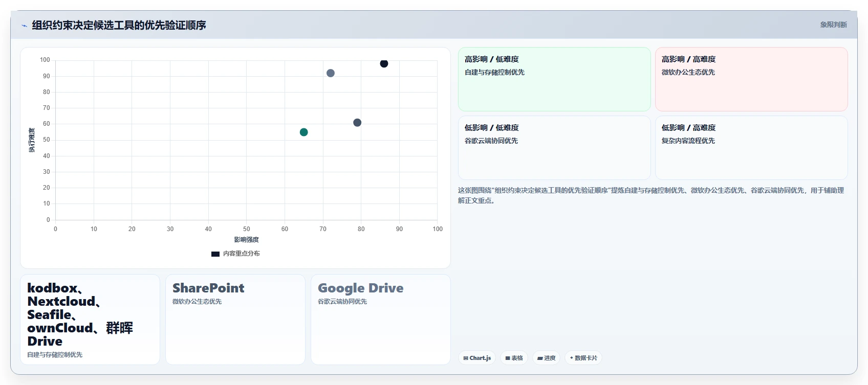868x385 pixels.
Task: Click 谷歌云端协同优先 under Google Drive
Action: [x=342, y=302]
